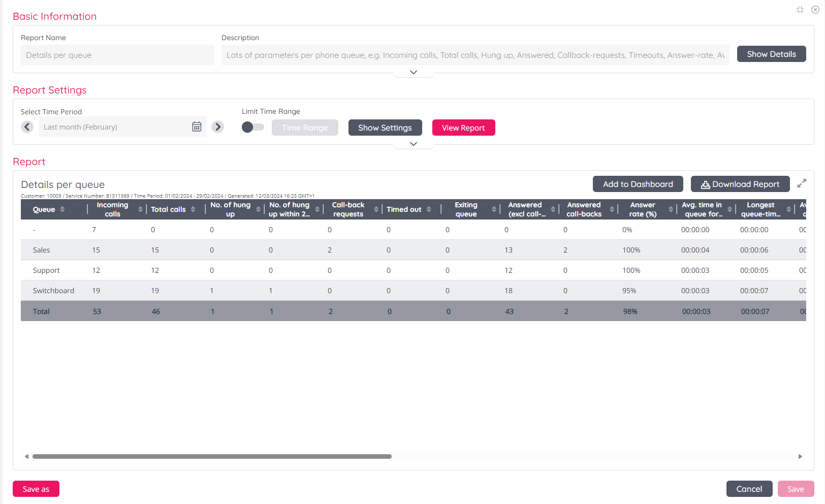825x504 pixels.
Task: Enable the Limit Time Range toggle
Action: 252,127
